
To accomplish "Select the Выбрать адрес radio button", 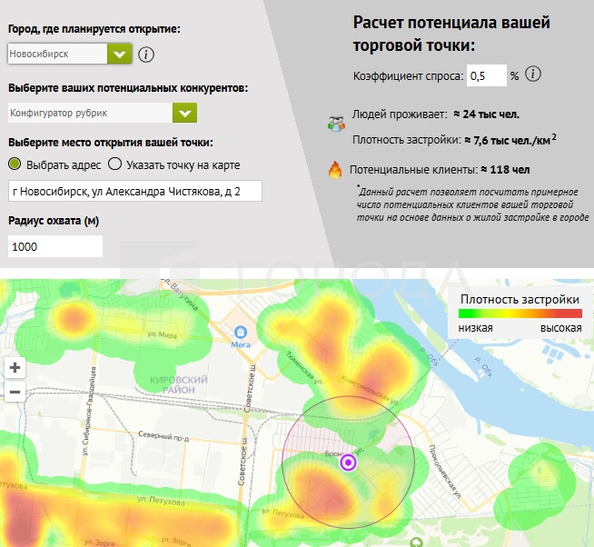I will [15, 164].
